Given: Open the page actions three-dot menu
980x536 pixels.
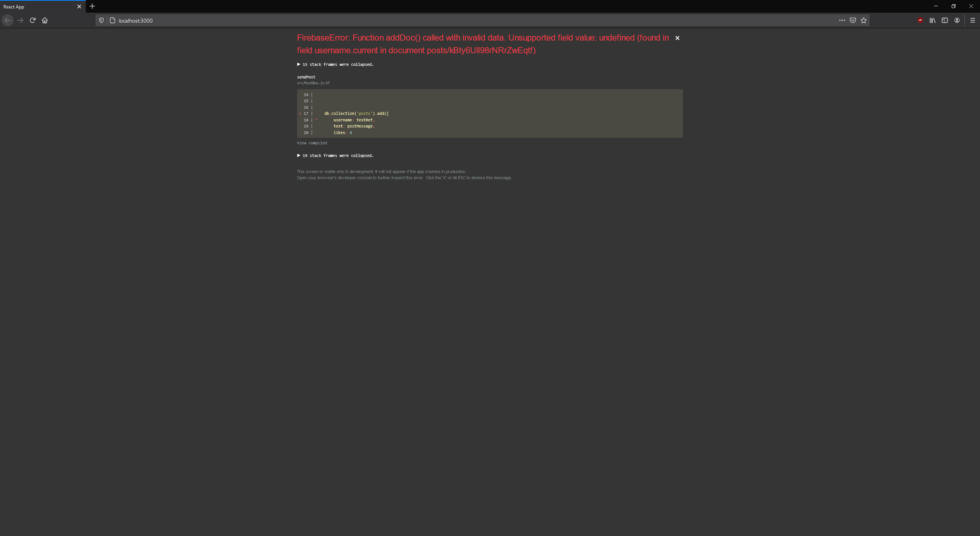Looking at the screenshot, I should click(x=842, y=20).
